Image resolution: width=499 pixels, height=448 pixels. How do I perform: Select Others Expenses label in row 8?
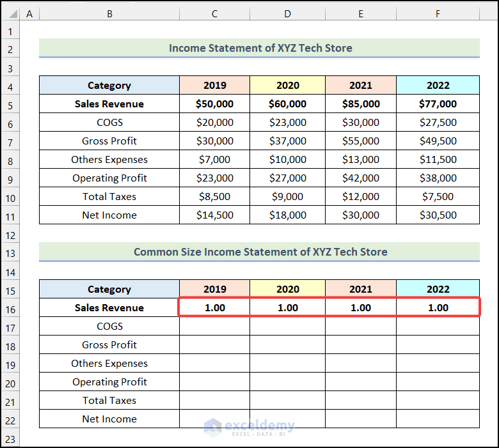pyautogui.click(x=109, y=159)
